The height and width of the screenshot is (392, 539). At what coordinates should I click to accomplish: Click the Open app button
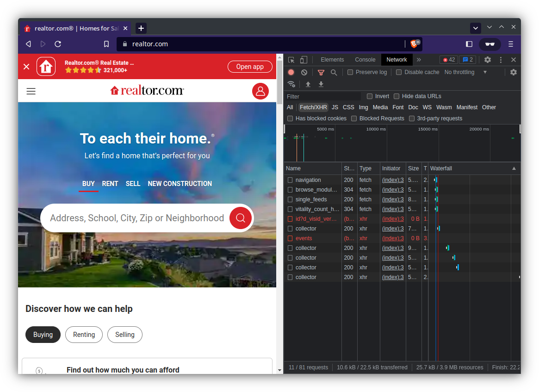tap(250, 67)
